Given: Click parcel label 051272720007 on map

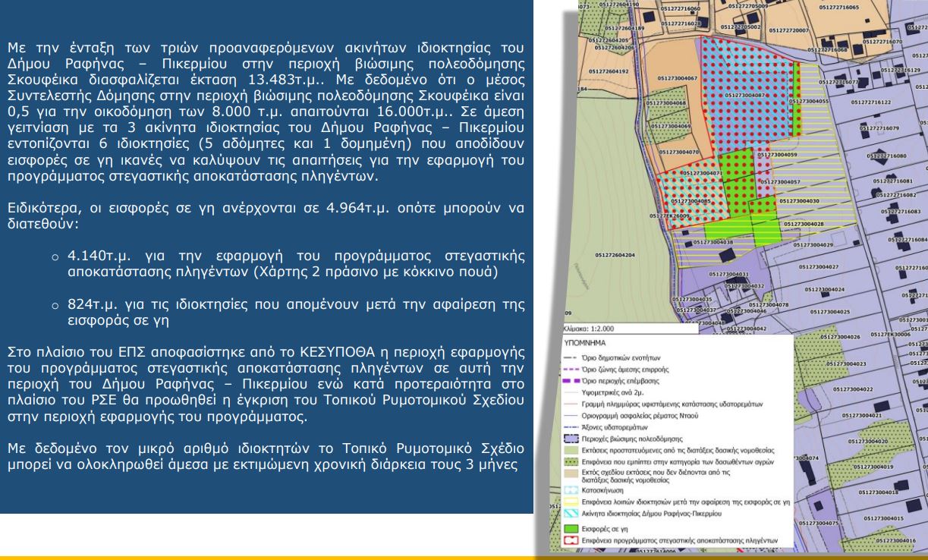Looking at the screenshot, I should tap(790, 30).
